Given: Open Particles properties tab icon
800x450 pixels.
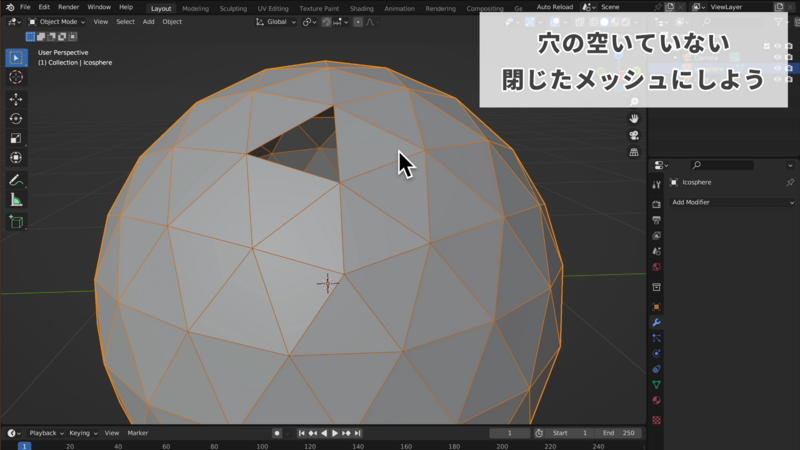Looking at the screenshot, I should click(x=657, y=338).
